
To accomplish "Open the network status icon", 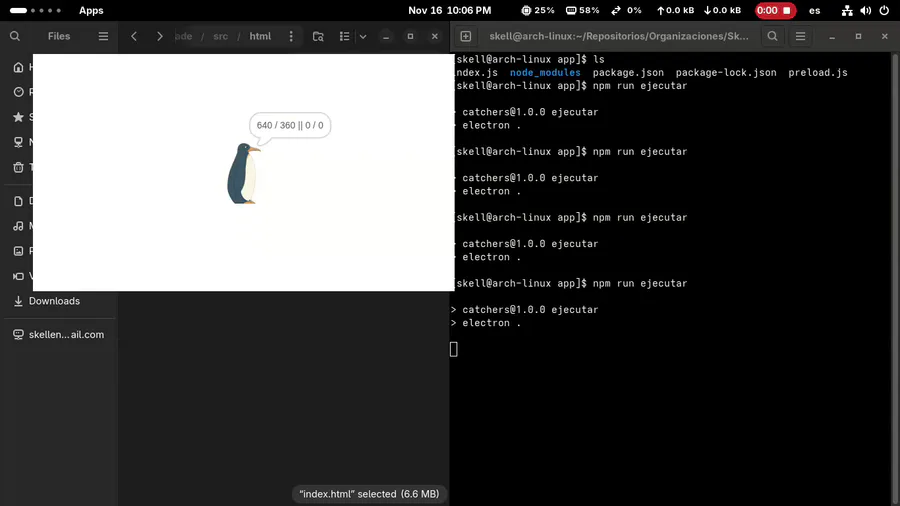I will [x=847, y=10].
